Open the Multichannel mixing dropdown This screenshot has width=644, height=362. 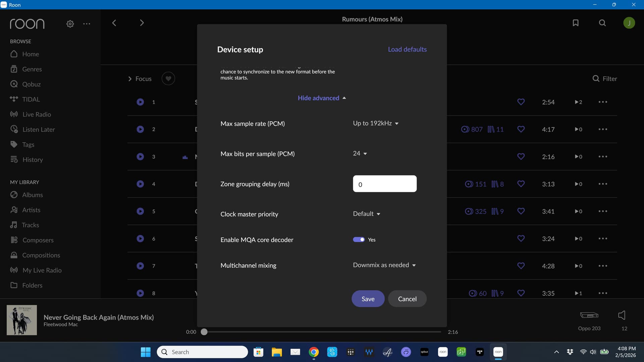pos(384,265)
